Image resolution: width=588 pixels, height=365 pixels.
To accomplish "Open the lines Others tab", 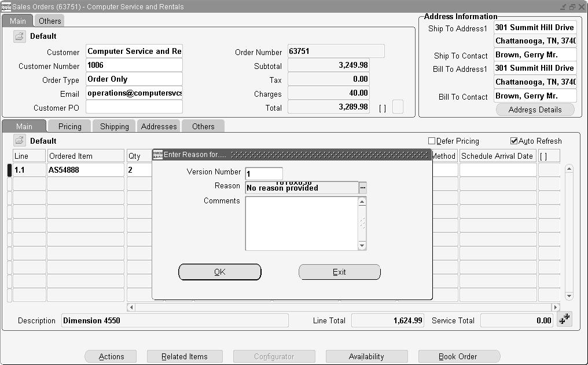I will coord(203,126).
